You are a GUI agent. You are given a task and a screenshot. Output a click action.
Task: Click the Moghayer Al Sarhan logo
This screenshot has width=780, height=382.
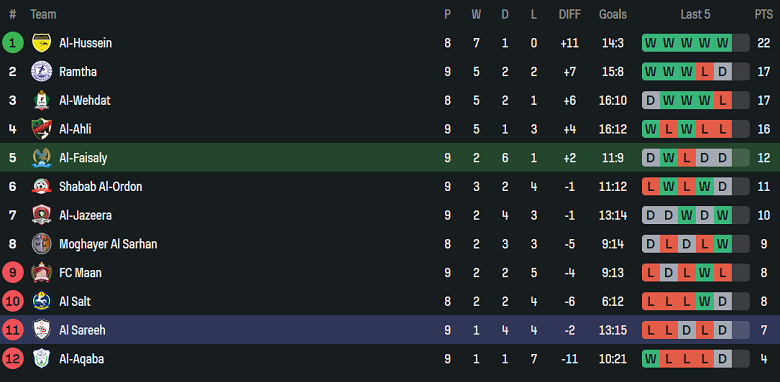[x=41, y=244]
